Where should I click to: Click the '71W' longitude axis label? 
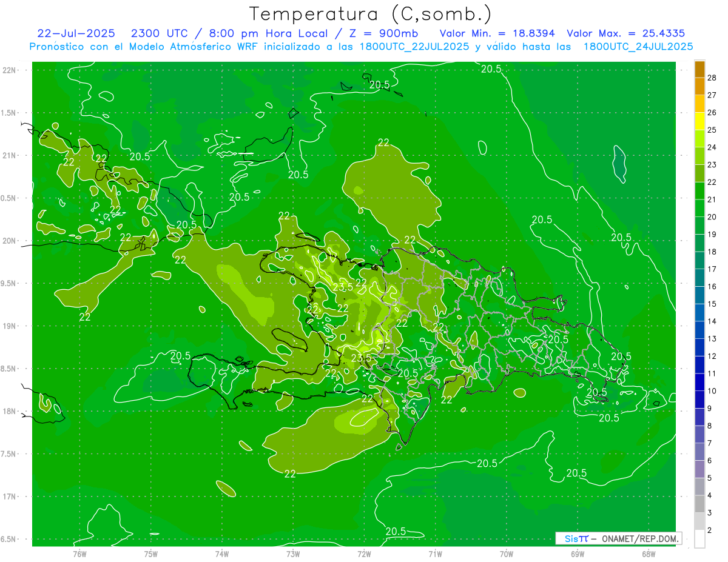point(435,554)
